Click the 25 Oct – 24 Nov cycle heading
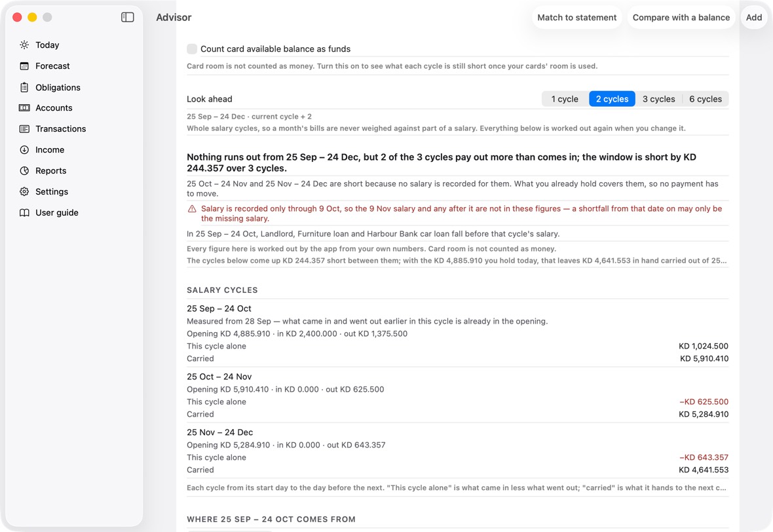773x532 pixels. (x=219, y=377)
